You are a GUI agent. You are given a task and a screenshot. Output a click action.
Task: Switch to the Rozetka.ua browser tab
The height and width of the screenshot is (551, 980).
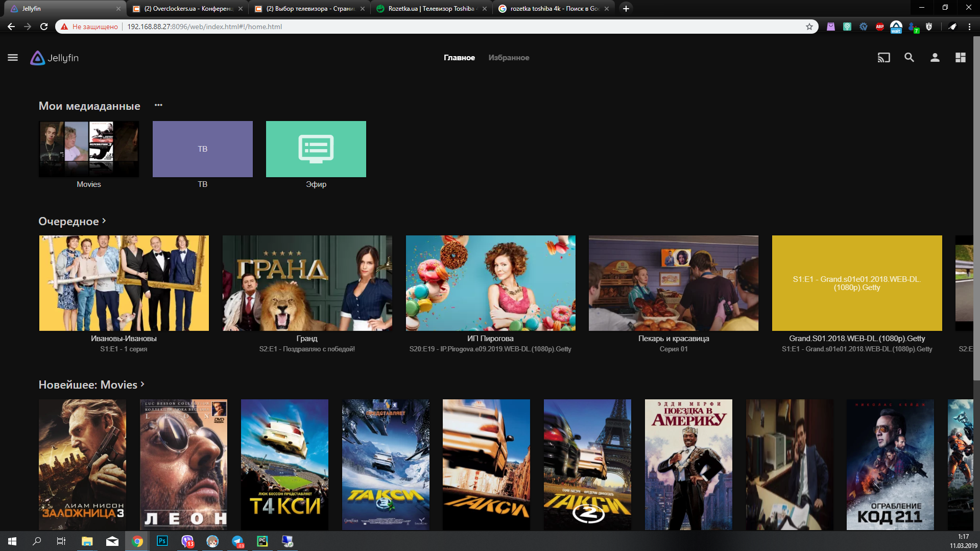[432, 9]
